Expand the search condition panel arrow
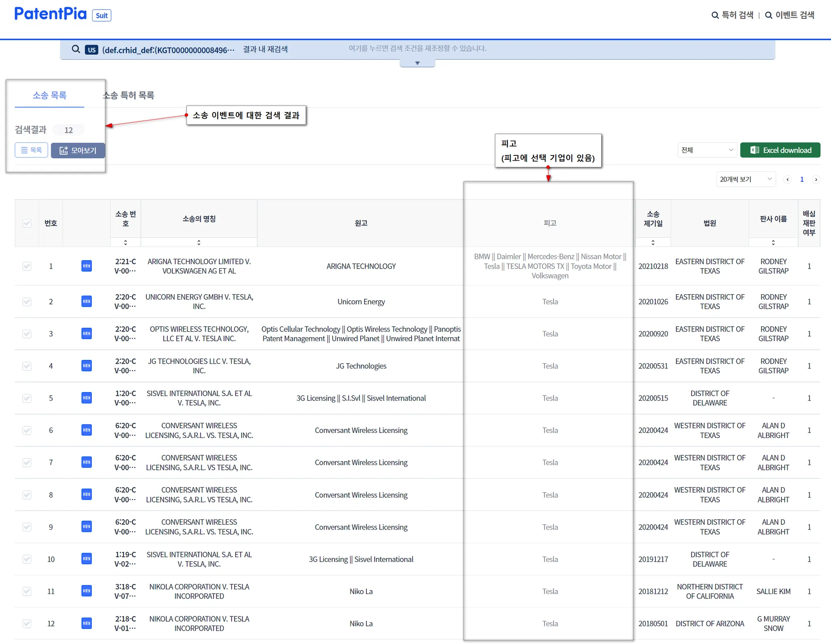The height and width of the screenshot is (644, 831). (417, 63)
